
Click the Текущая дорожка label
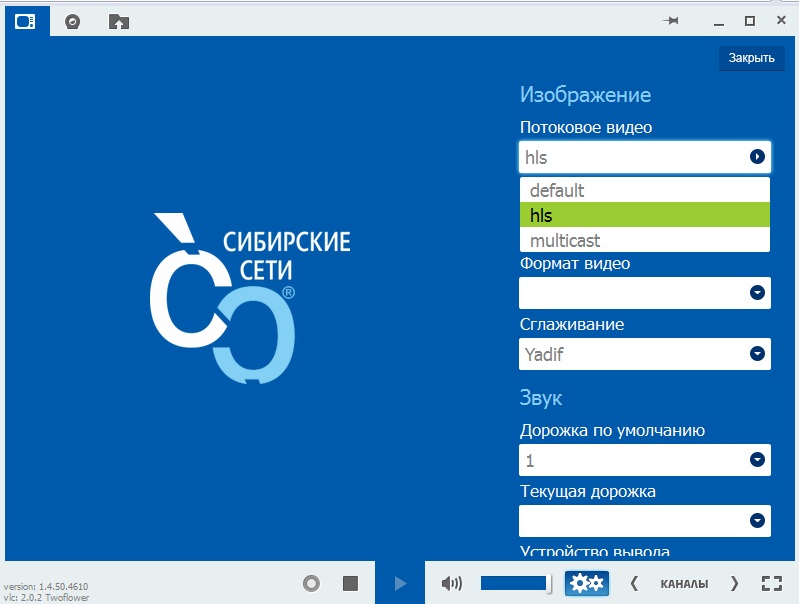[x=588, y=491]
